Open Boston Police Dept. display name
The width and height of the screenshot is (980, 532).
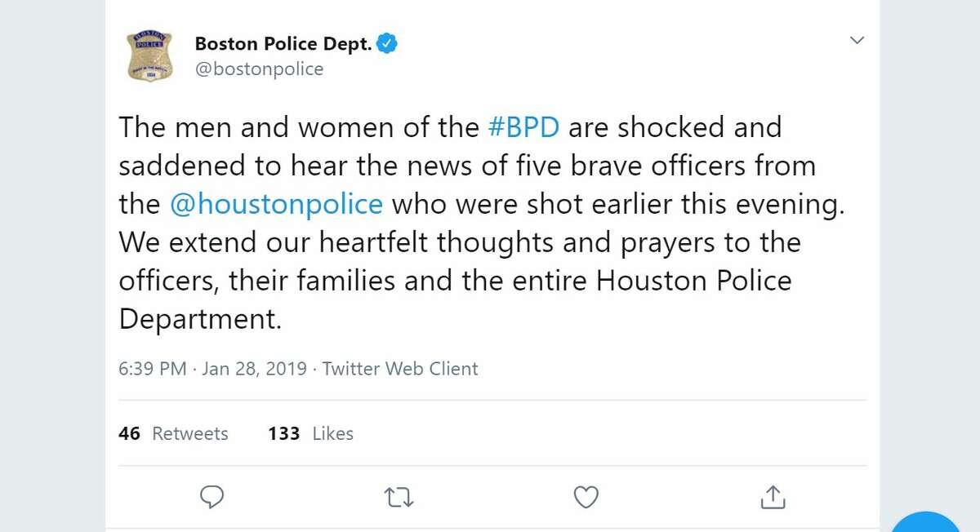(x=283, y=44)
